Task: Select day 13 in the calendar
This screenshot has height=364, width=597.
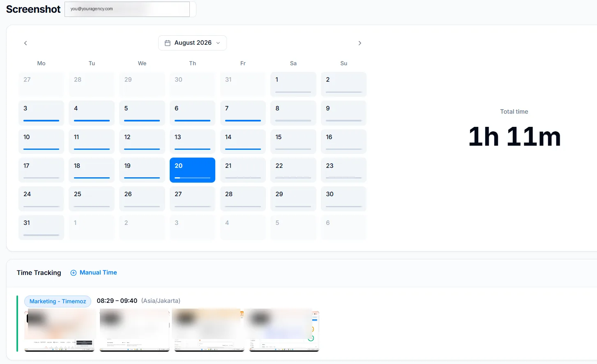Action: click(192, 142)
